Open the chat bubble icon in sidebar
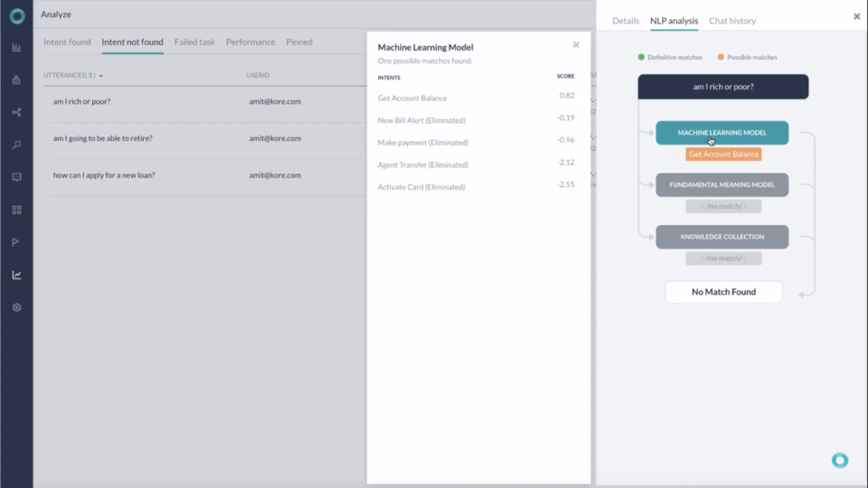868x488 pixels. pos(16,177)
